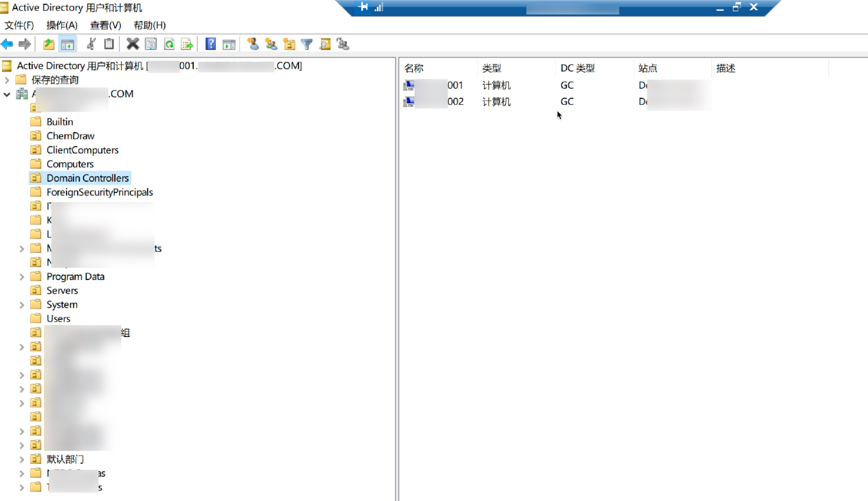Sort list by the DC 类型 column header
The image size is (868, 501).
click(x=577, y=68)
